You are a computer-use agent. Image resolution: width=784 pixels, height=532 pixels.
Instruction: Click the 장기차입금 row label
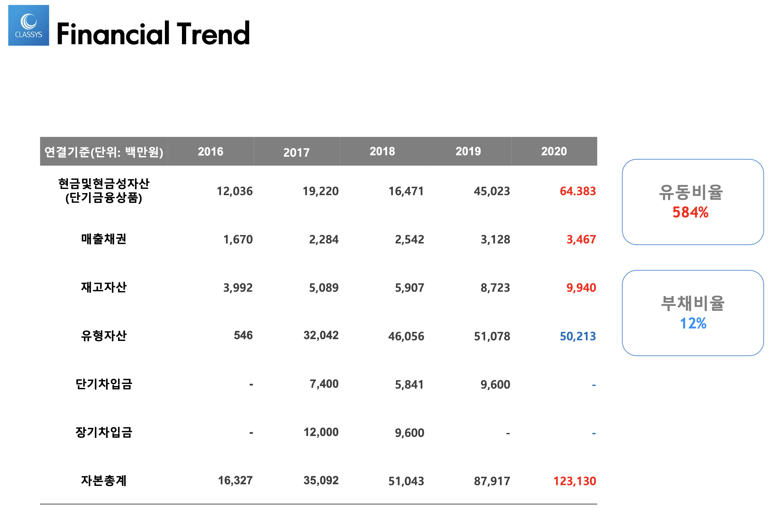(x=104, y=432)
